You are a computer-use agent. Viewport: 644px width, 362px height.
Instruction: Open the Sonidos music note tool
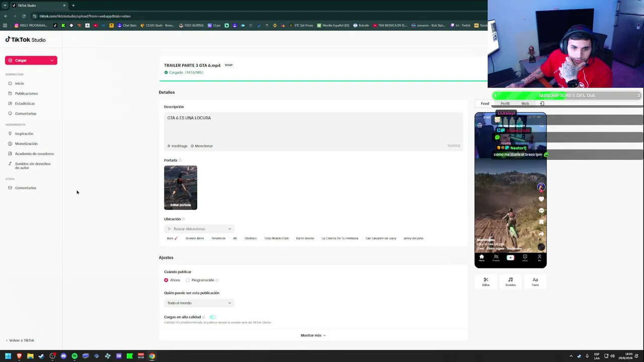(x=510, y=282)
